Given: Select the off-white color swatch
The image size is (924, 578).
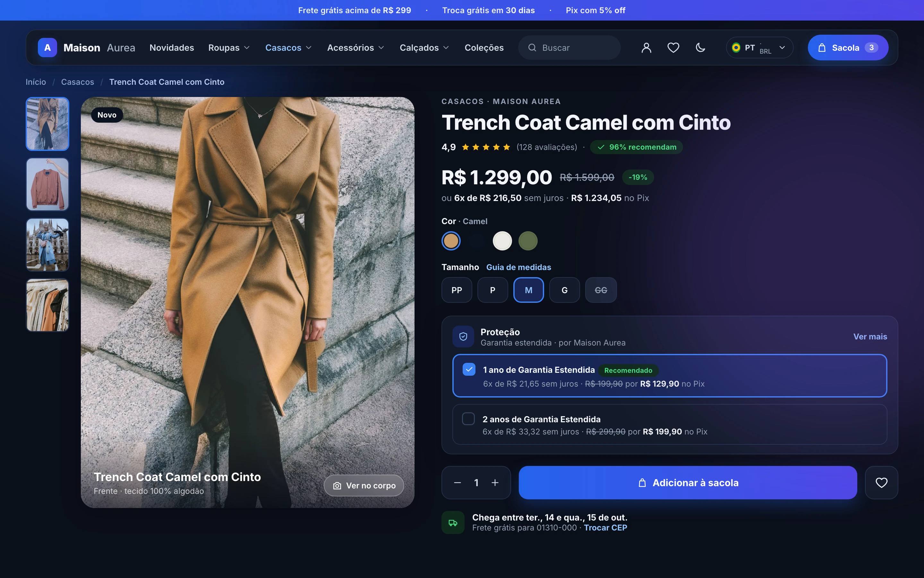Looking at the screenshot, I should (x=502, y=241).
